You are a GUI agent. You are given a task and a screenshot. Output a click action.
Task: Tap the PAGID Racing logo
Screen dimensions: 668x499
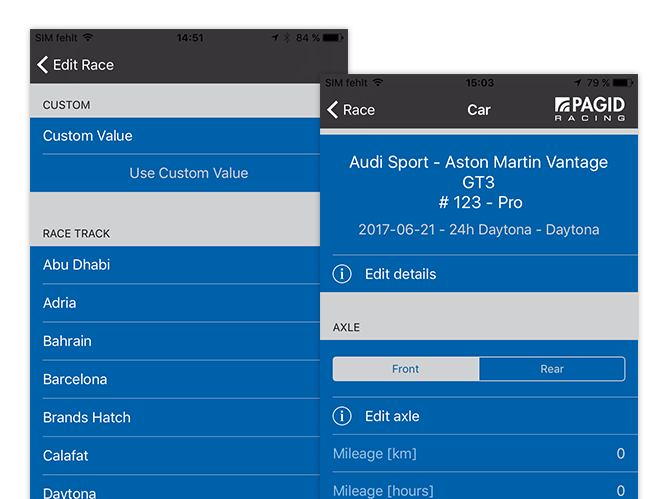point(590,109)
